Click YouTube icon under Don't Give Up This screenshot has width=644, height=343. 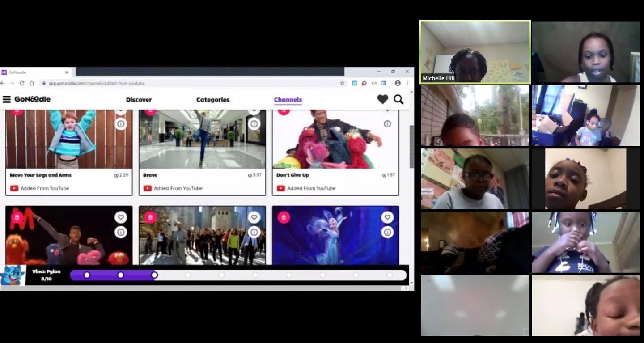pyautogui.click(x=281, y=188)
